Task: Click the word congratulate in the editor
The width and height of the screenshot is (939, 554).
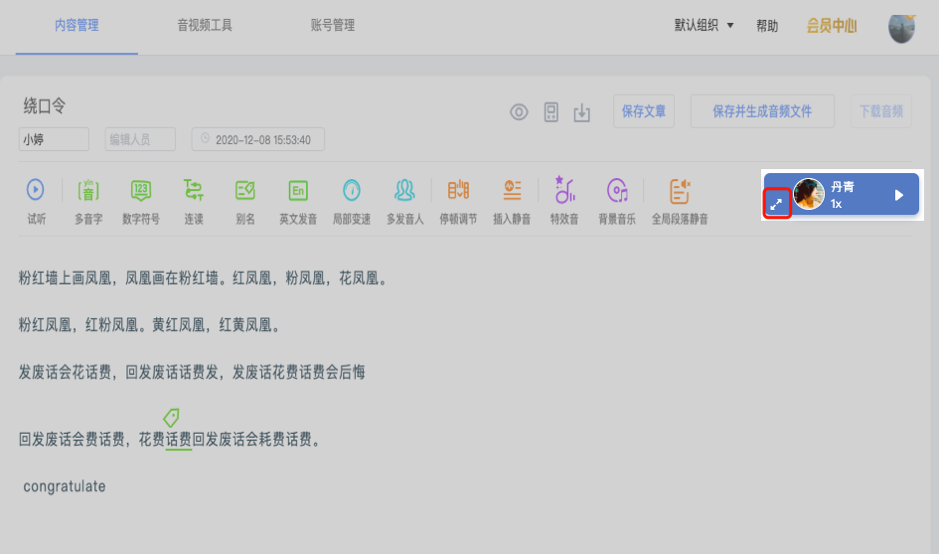Action: pos(65,486)
